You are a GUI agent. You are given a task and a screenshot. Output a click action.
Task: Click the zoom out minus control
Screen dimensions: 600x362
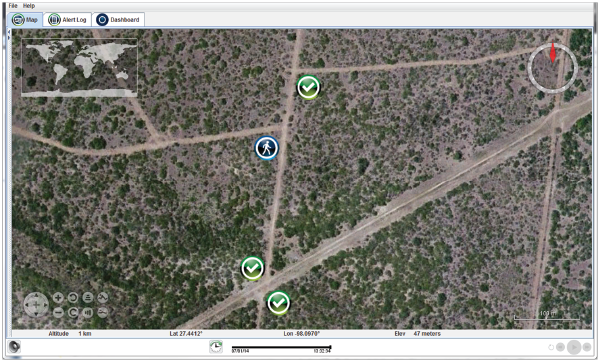click(58, 313)
